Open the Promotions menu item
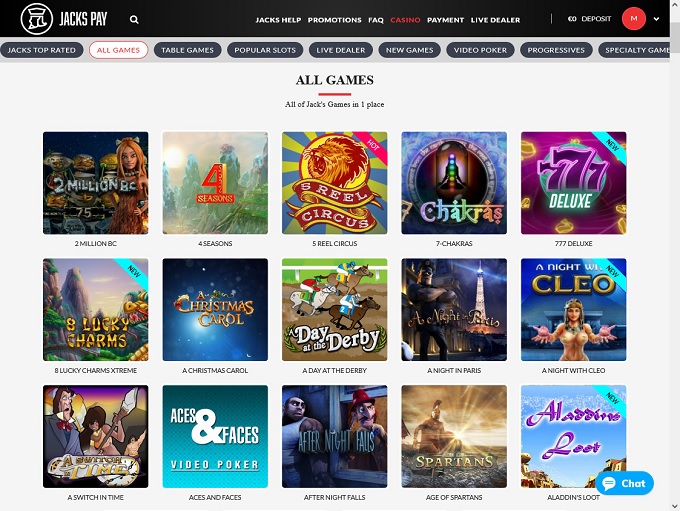This screenshot has width=680, height=511. point(334,20)
